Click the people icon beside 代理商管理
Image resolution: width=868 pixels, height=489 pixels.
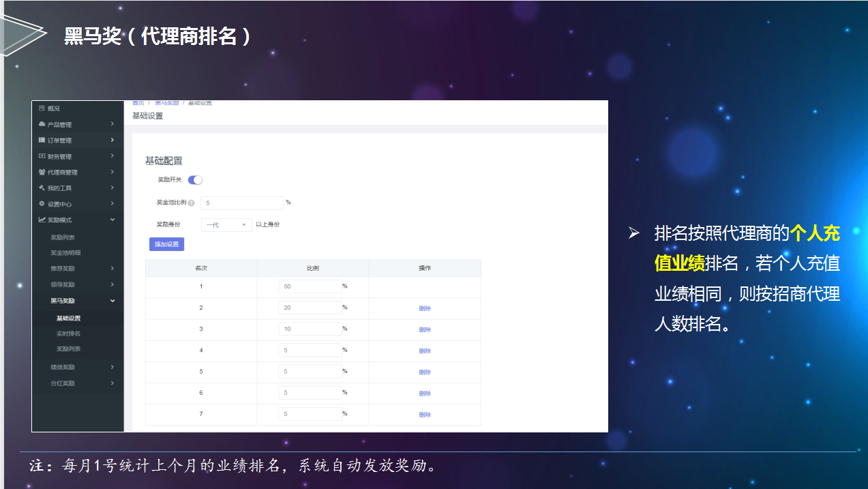tap(42, 172)
